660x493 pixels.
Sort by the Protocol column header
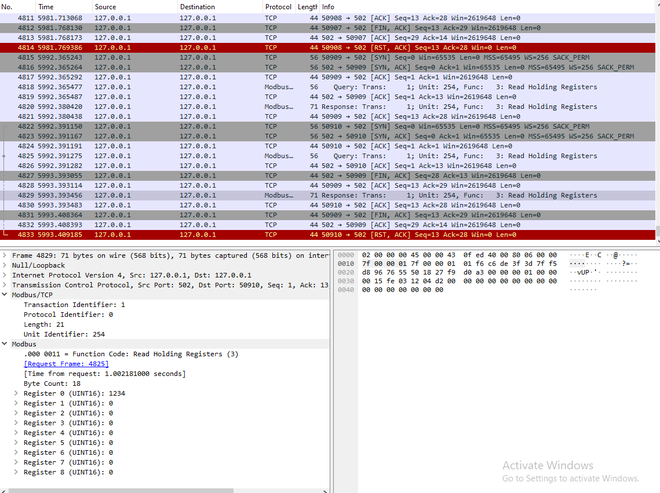click(278, 7)
